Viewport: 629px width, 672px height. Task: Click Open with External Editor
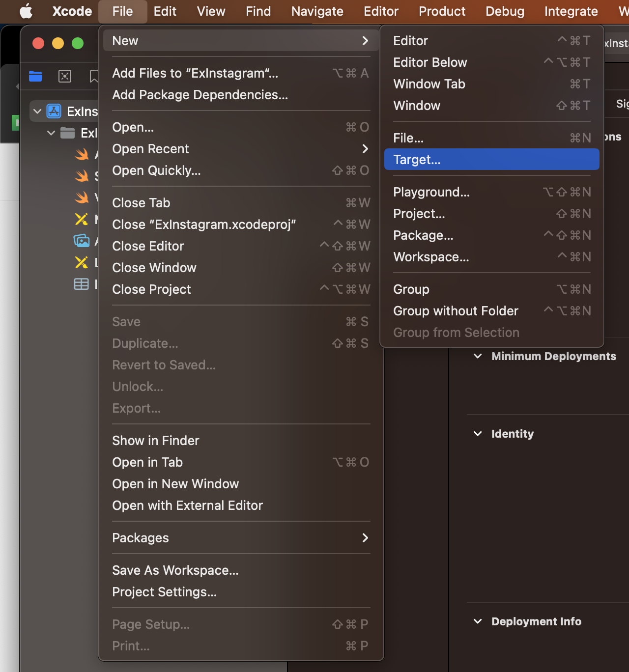(241, 505)
